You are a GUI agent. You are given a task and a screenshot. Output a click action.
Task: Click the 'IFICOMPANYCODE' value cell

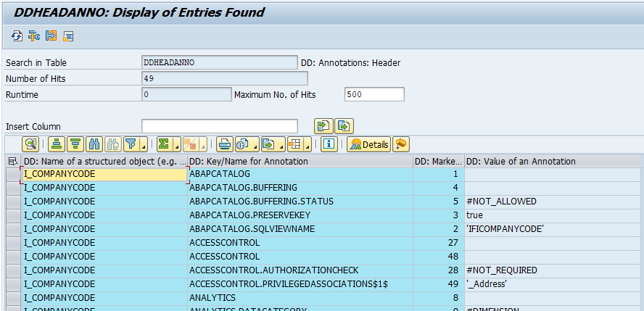point(553,229)
